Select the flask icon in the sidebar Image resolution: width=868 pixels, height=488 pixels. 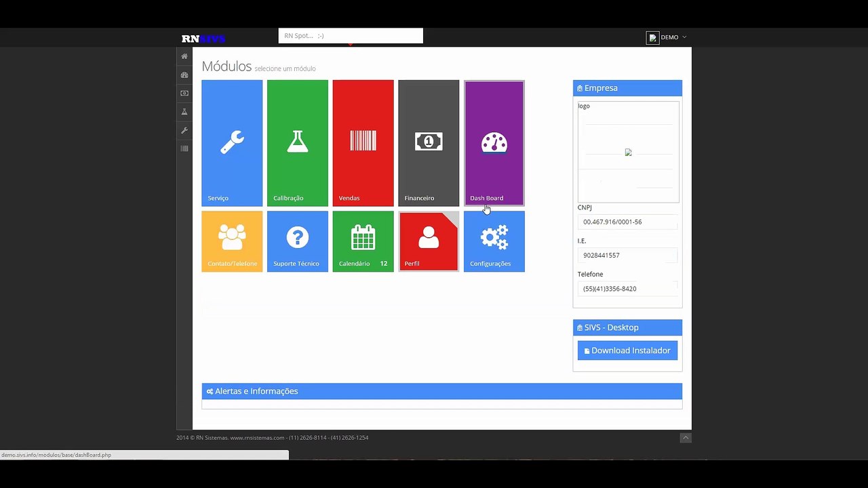[184, 112]
